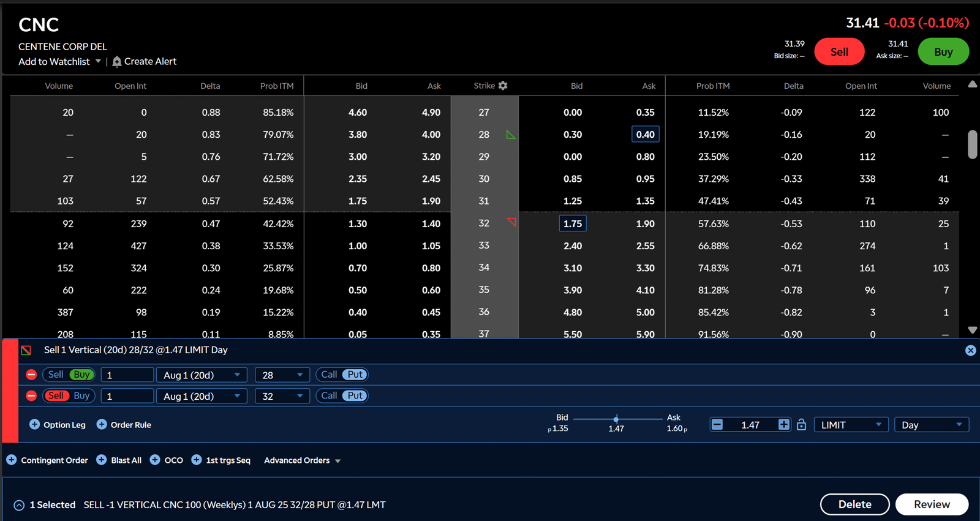Switch strike 28 leg to Call
This screenshot has height=521, width=980.
click(329, 375)
